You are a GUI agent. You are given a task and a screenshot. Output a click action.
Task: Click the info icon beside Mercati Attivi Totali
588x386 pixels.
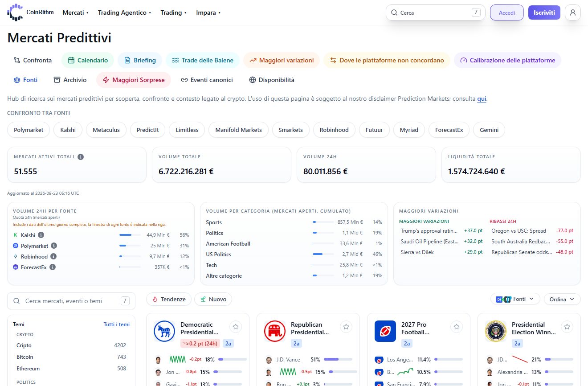(x=81, y=157)
